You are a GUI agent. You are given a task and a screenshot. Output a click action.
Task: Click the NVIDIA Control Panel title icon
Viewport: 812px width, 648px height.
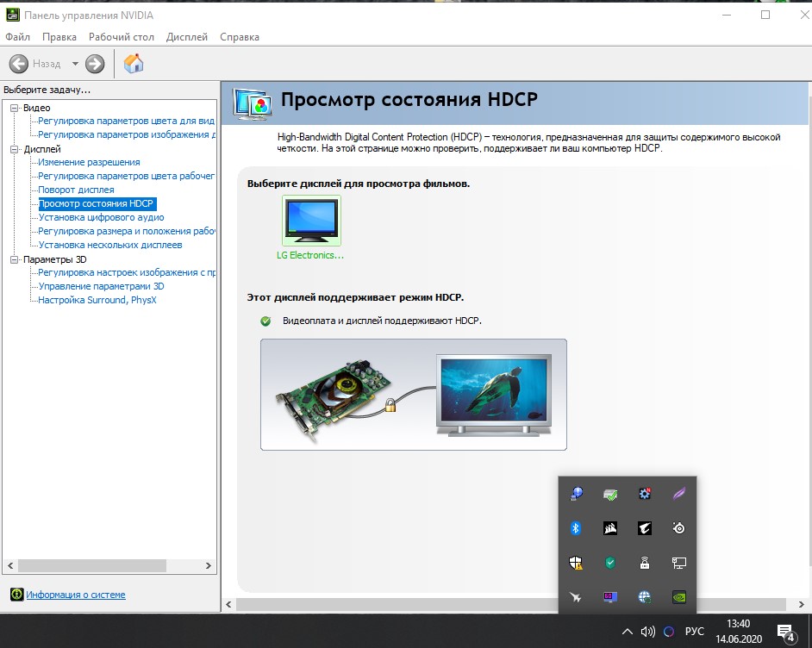click(x=12, y=15)
